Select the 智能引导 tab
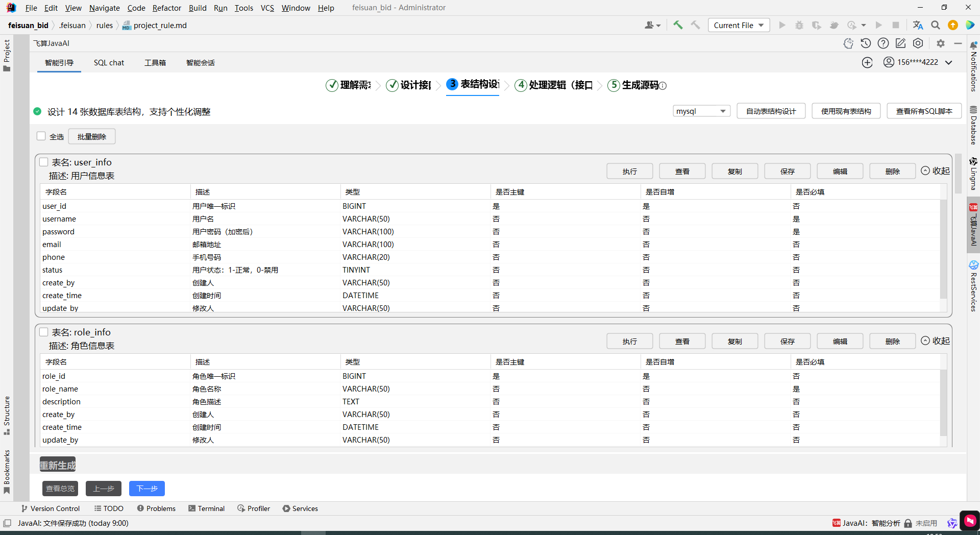Screen dimensions: 980x535 click(x=59, y=63)
